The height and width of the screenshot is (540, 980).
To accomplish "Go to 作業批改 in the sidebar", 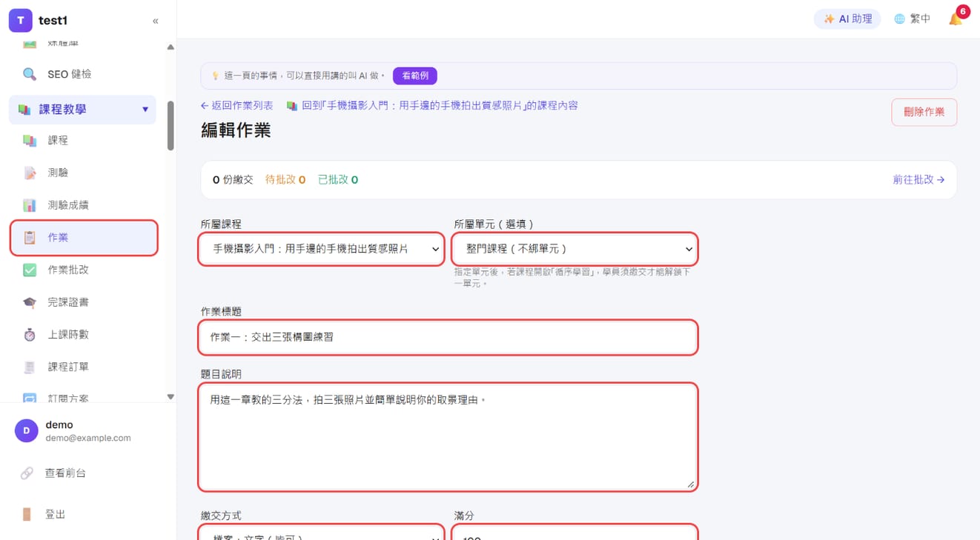I will click(x=82, y=270).
